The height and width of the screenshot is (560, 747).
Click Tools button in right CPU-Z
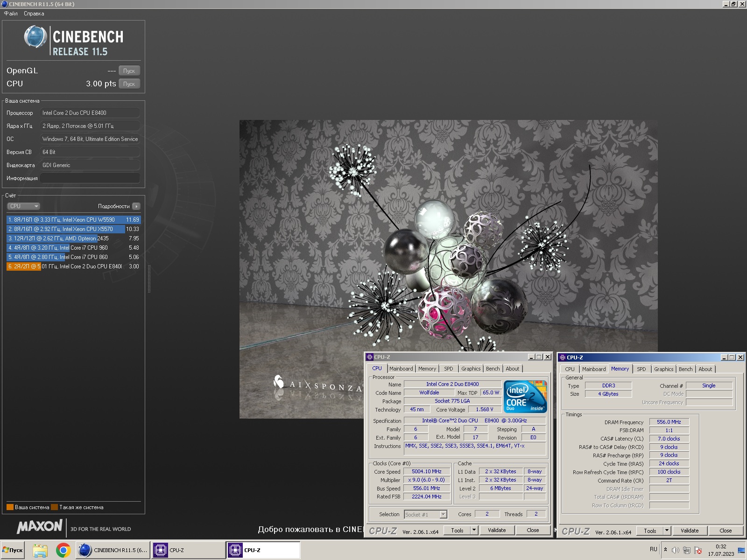click(x=650, y=531)
